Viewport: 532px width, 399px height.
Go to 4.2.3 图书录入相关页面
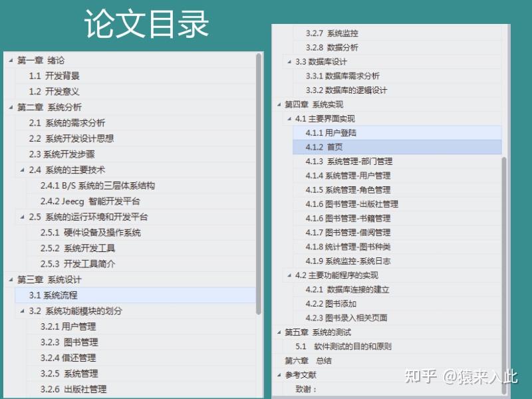tap(346, 318)
